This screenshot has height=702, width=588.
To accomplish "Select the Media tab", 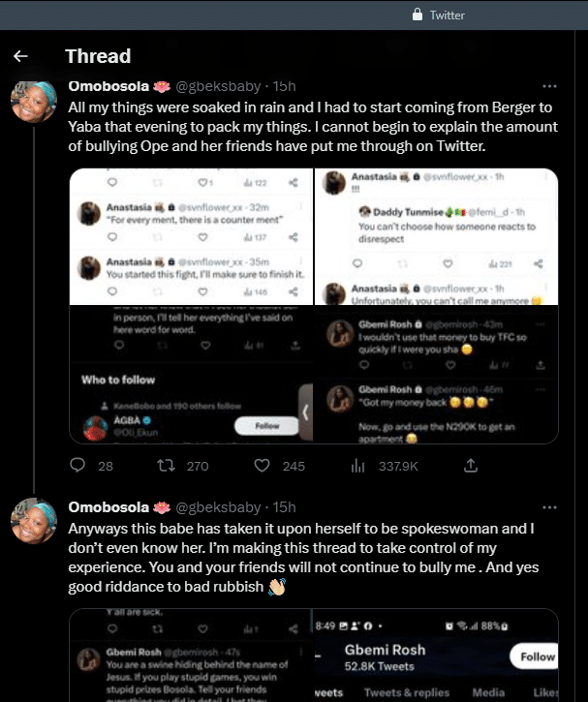I will pos(488,692).
